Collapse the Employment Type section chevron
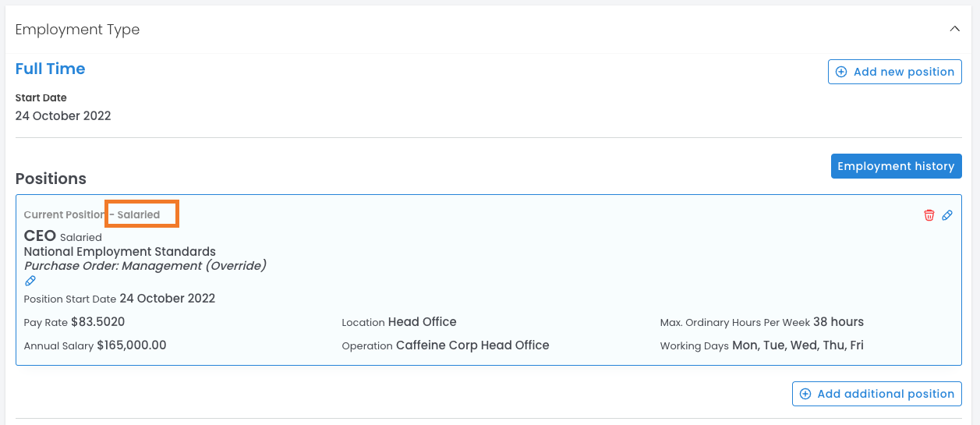The height and width of the screenshot is (425, 980). [x=954, y=29]
